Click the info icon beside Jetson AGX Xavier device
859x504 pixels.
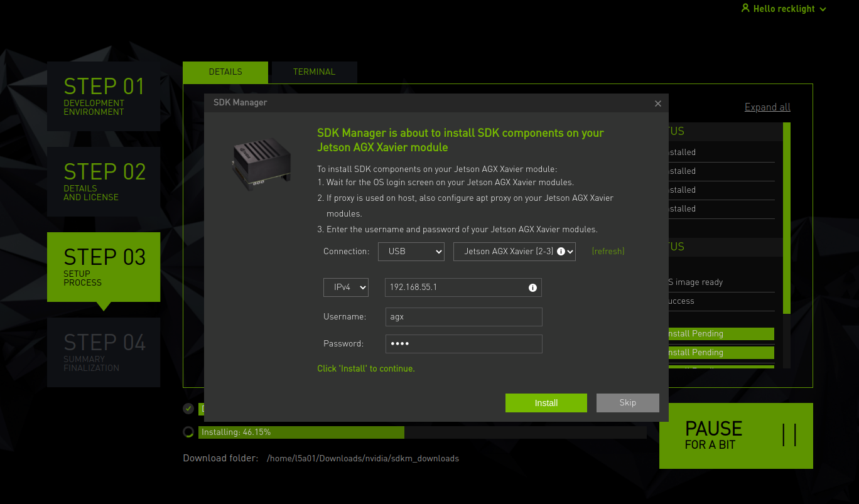click(562, 251)
